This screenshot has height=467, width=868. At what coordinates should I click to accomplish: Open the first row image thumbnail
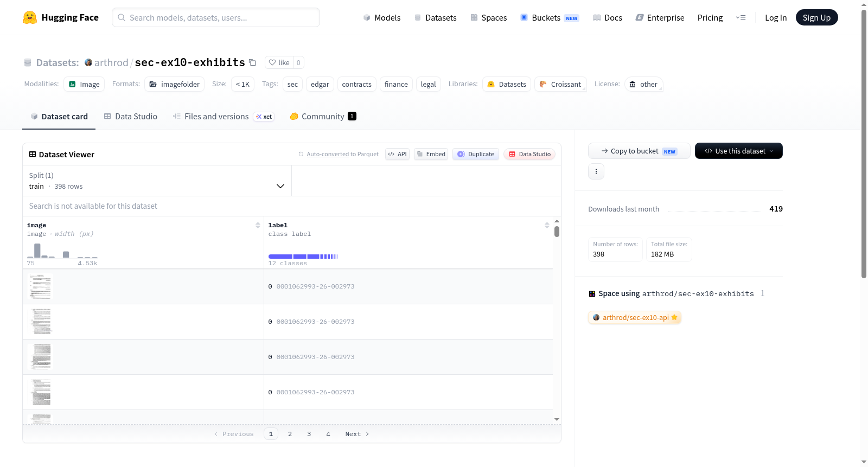tap(40, 286)
